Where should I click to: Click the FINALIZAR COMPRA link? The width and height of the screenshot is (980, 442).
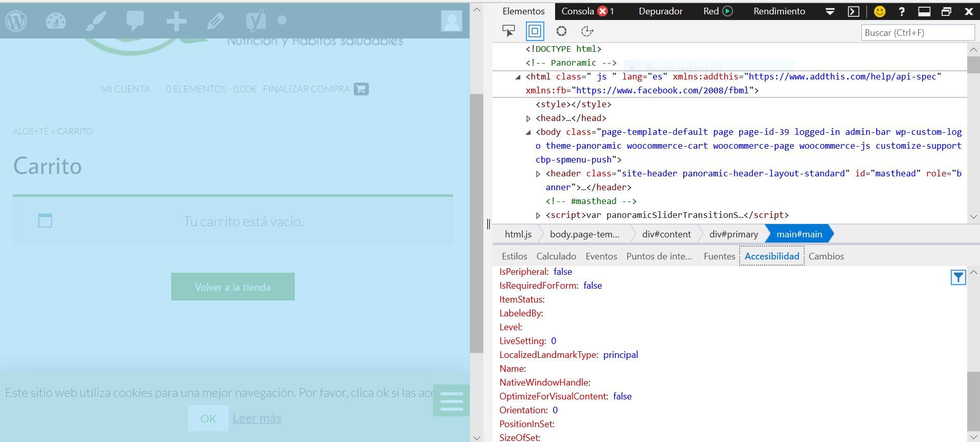(x=306, y=89)
